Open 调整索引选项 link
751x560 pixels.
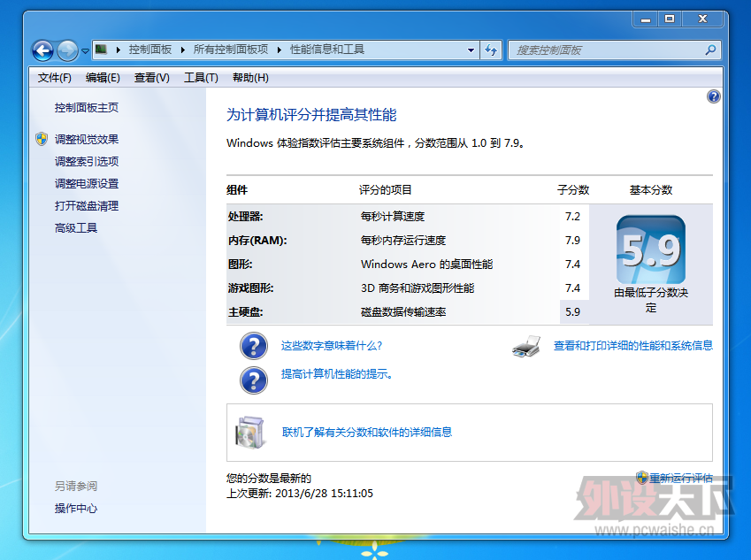click(x=86, y=161)
